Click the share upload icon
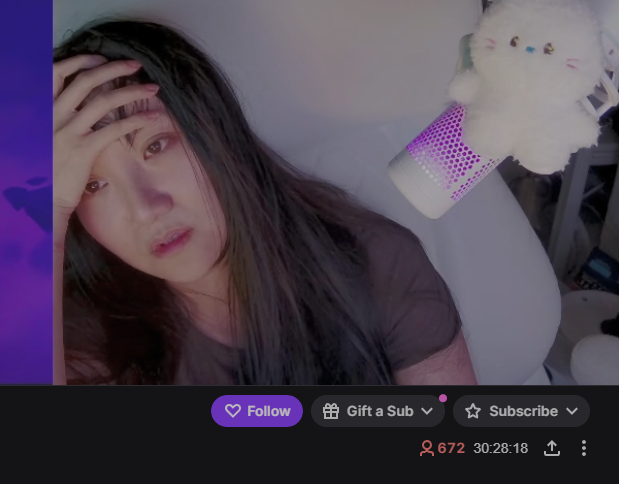Screen dimensions: 619x484 pyautogui.click(x=552, y=448)
